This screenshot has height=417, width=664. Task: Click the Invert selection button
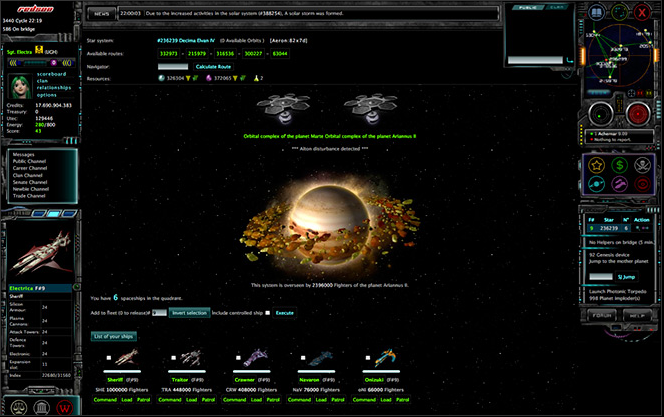189,313
